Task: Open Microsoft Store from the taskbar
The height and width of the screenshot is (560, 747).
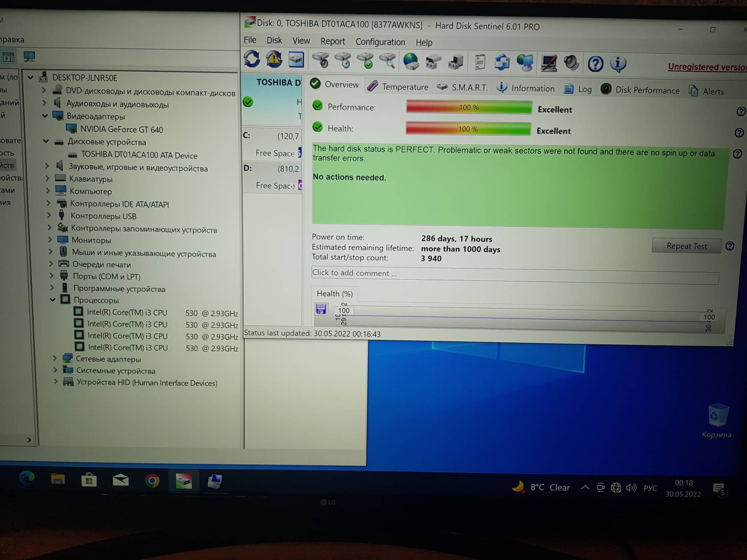Action: pyautogui.click(x=89, y=480)
